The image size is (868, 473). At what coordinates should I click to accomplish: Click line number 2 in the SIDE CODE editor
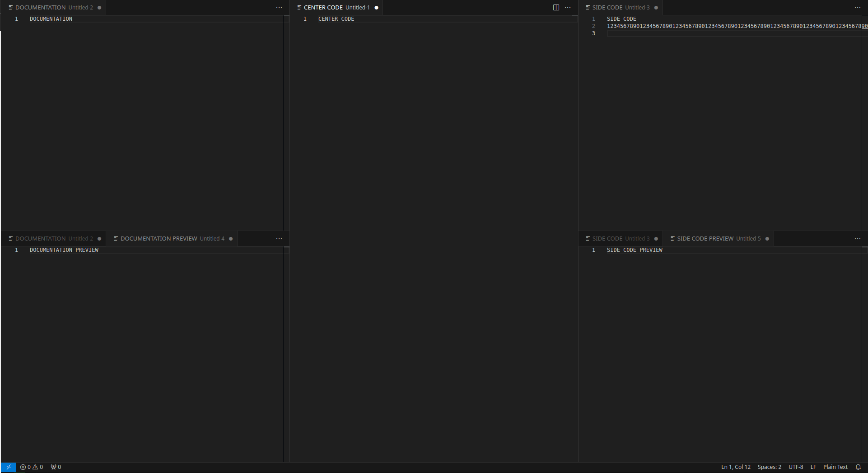[x=593, y=26]
